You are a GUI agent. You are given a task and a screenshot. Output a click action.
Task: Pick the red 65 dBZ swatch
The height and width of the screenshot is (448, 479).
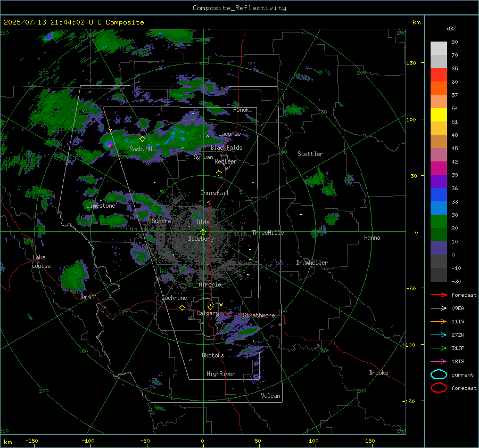pyautogui.click(x=439, y=75)
